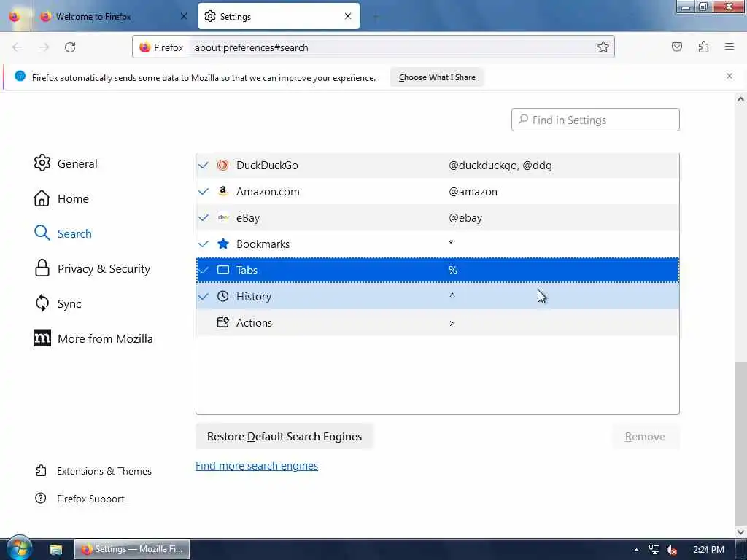This screenshot has width=747, height=560.
Task: Open Privacy & Security settings
Action: click(92, 268)
